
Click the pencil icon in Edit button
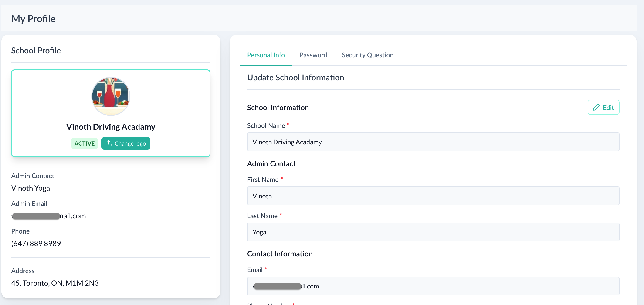click(596, 108)
